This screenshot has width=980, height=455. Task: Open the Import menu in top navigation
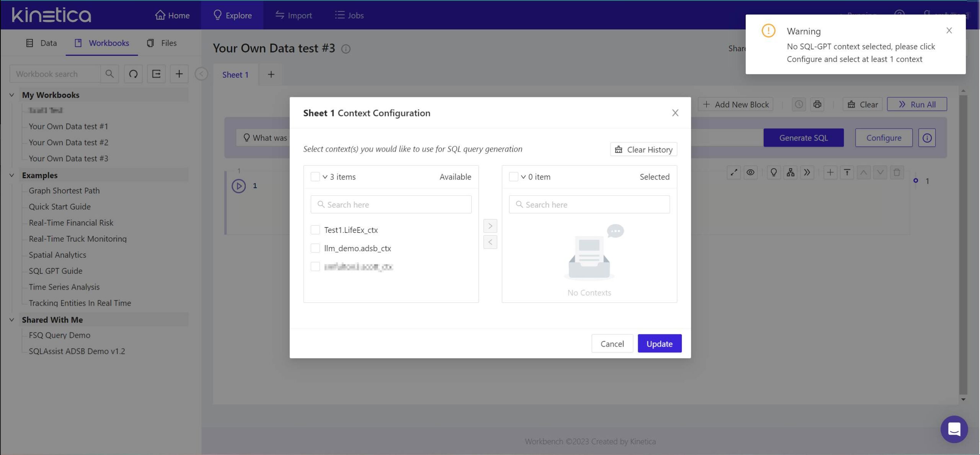point(294,15)
